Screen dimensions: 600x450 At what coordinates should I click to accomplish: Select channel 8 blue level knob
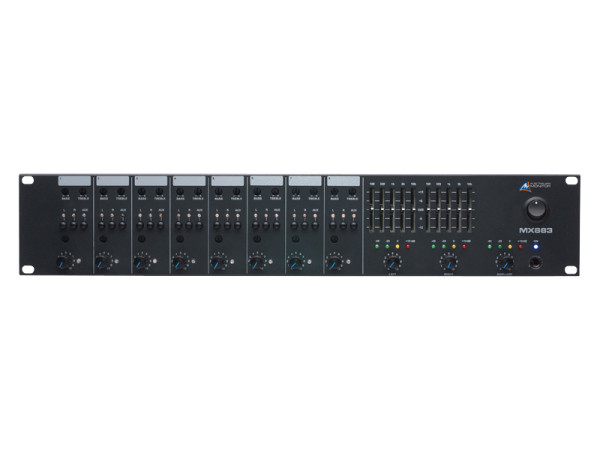[332, 264]
